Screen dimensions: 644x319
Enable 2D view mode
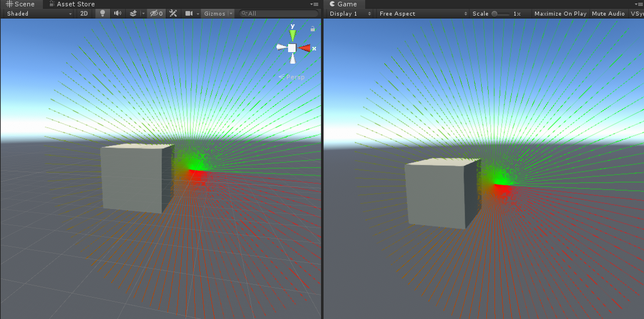84,13
